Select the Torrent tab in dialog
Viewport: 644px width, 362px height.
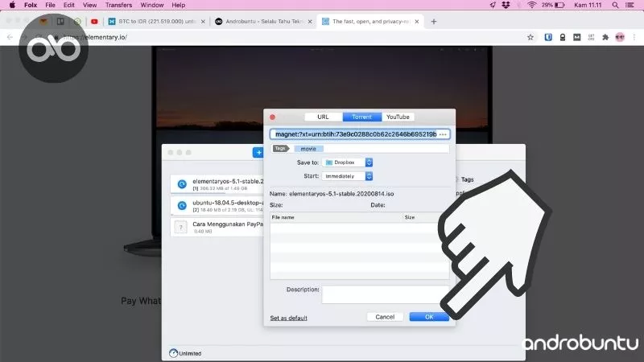[361, 117]
